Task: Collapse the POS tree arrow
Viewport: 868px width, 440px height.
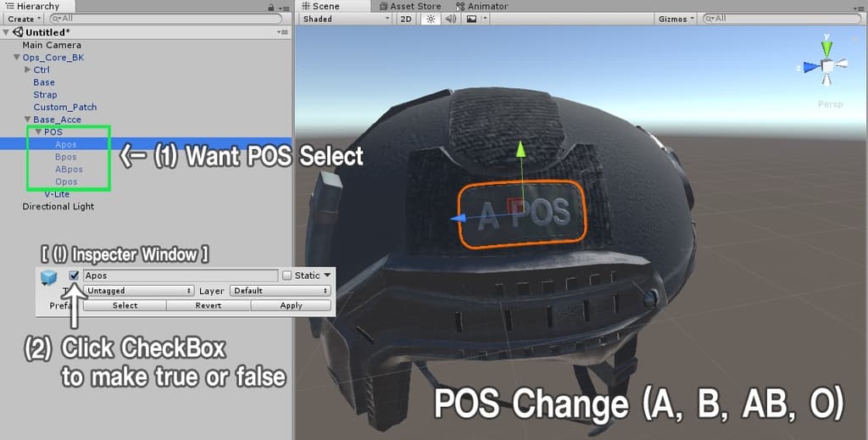Action: pos(38,131)
